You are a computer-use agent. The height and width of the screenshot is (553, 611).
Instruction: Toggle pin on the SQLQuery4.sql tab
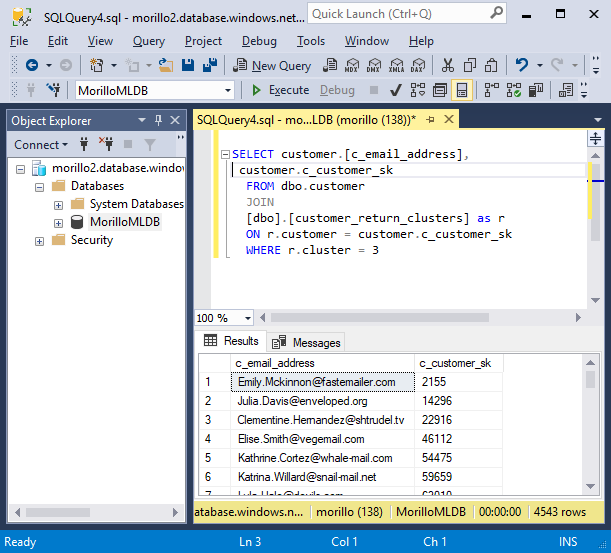point(430,119)
